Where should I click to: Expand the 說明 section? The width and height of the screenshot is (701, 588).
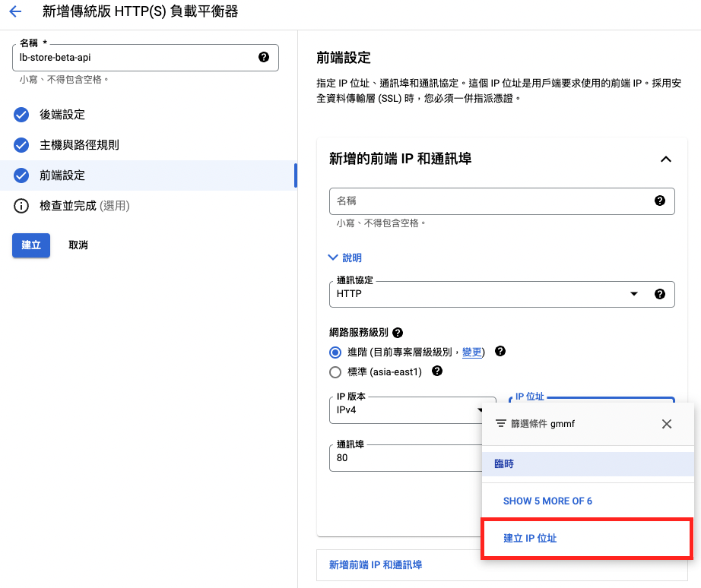(344, 258)
